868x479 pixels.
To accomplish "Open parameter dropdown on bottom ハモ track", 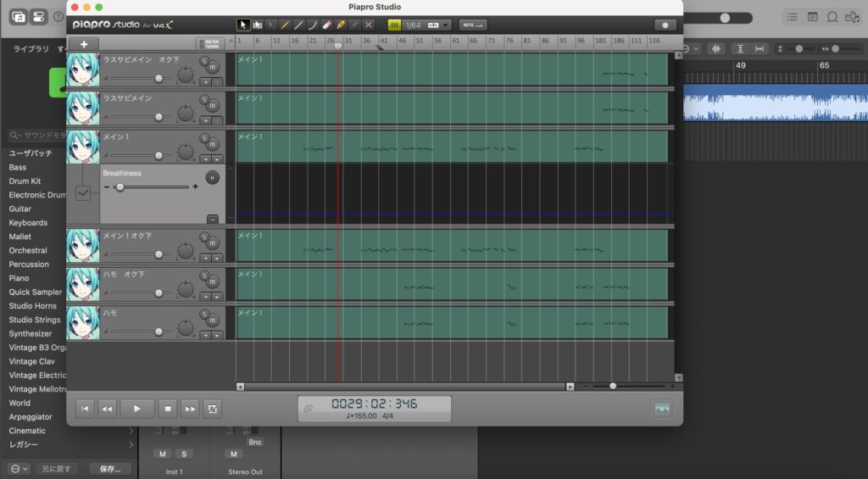I will pyautogui.click(x=216, y=335).
